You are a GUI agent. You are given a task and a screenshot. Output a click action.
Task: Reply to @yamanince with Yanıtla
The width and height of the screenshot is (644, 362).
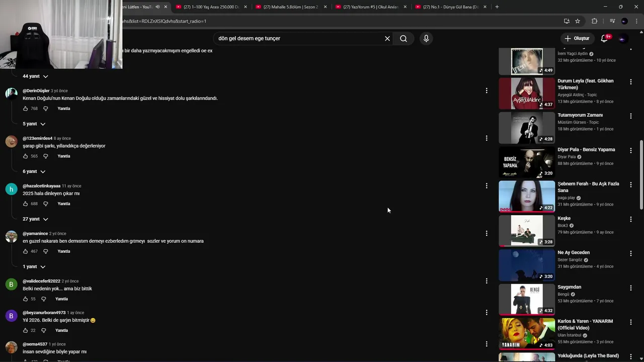[64, 251]
